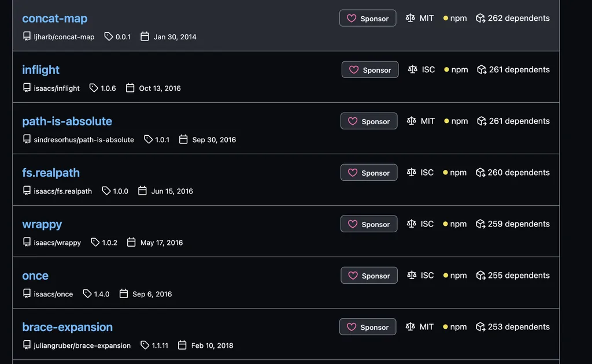Click the yellow npm dot in once row
The width and height of the screenshot is (592, 364).
coord(446,276)
